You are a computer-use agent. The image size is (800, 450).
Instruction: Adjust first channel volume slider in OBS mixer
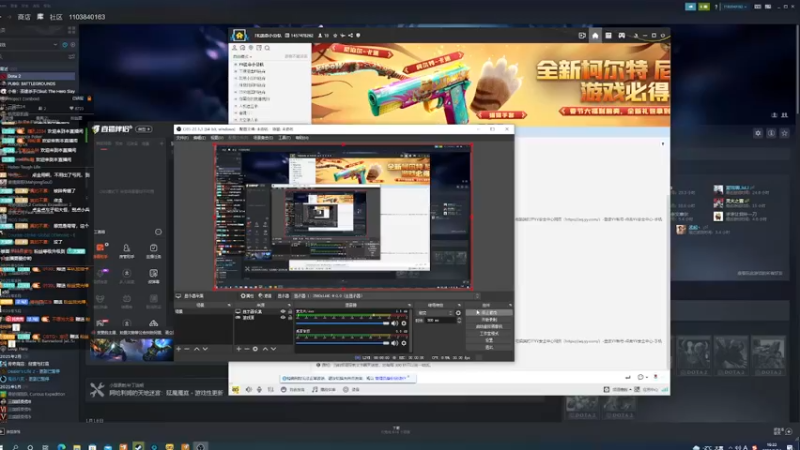342,323
